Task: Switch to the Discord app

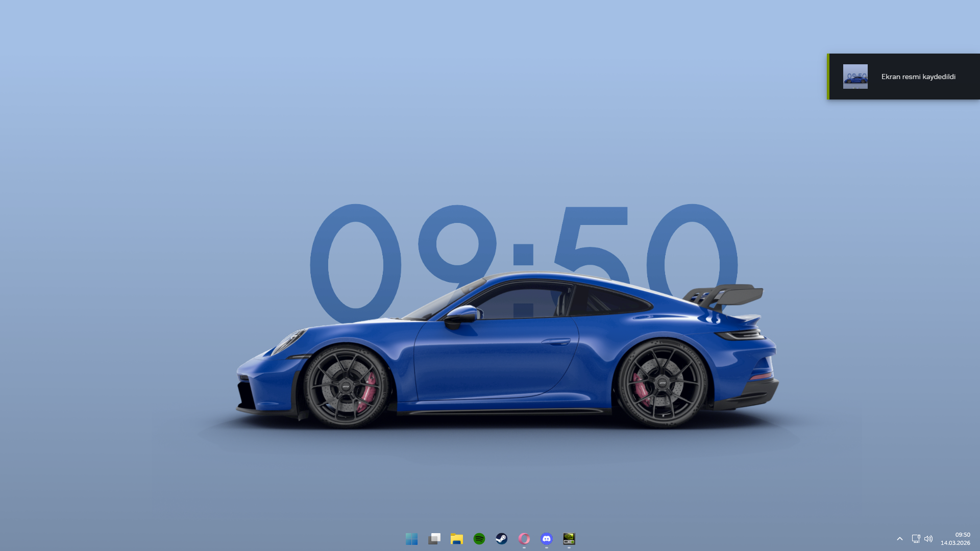Action: coord(547,539)
